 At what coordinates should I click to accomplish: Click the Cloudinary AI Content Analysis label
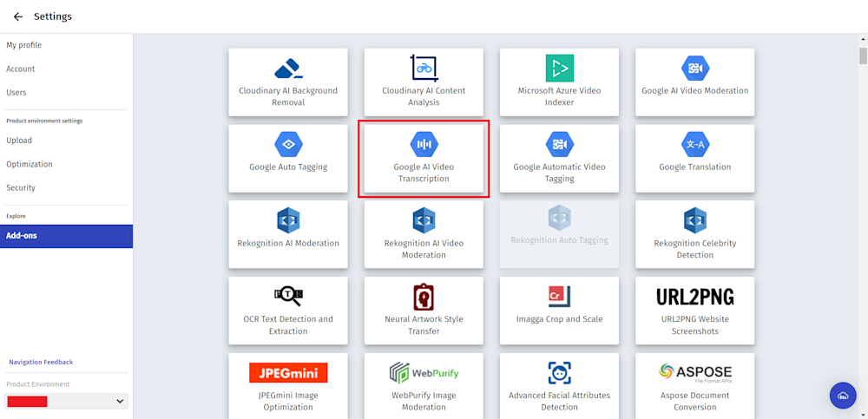click(424, 96)
